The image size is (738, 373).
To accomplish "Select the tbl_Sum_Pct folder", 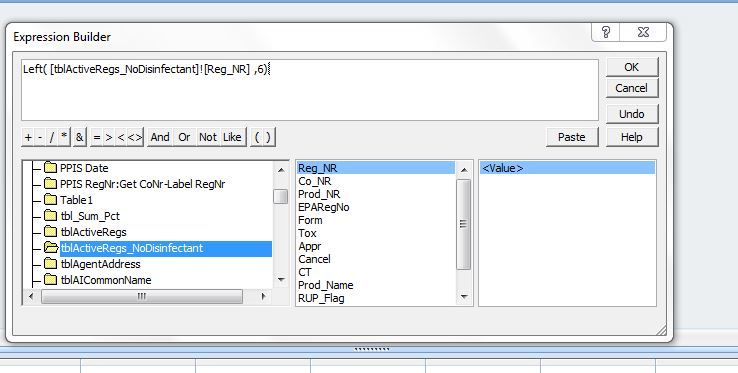I will pyautogui.click(x=90, y=216).
